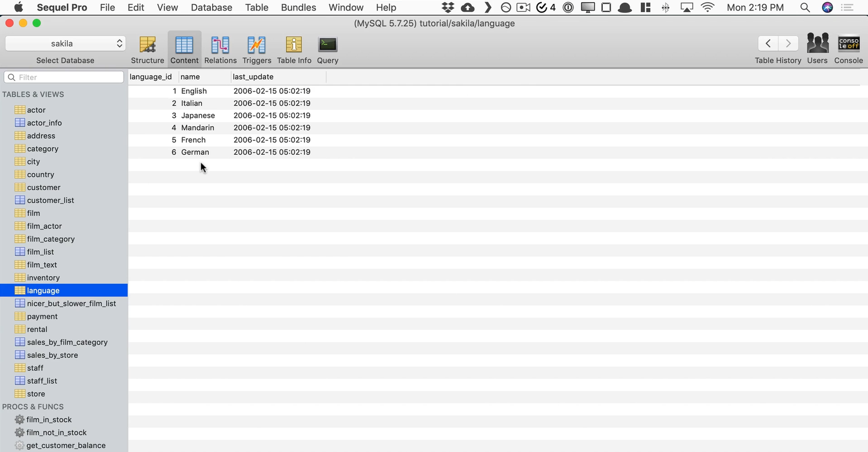Open the Query editor
Image resolution: width=868 pixels, height=452 pixels.
[328, 50]
